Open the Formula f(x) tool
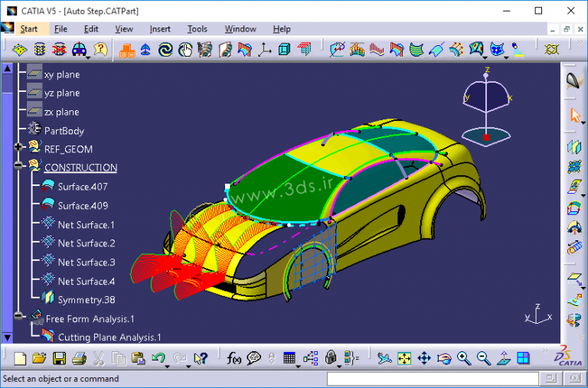Image resolution: width=588 pixels, height=388 pixels. tap(234, 358)
